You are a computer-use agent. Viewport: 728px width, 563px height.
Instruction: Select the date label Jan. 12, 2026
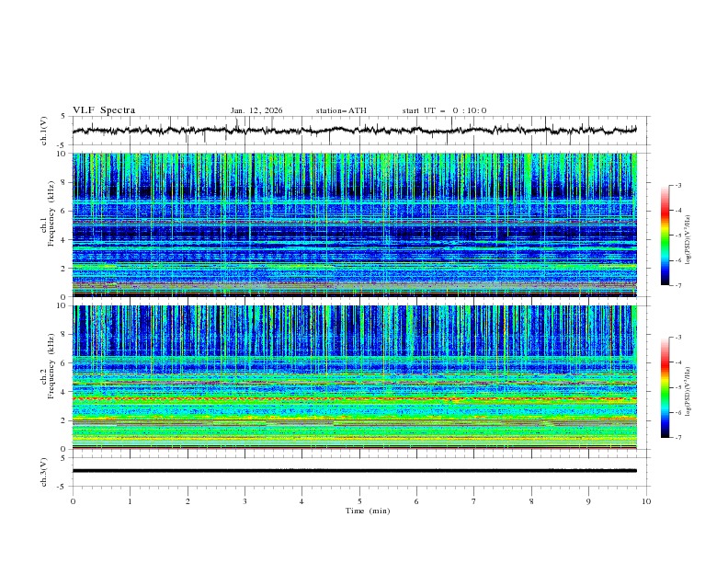(x=256, y=110)
